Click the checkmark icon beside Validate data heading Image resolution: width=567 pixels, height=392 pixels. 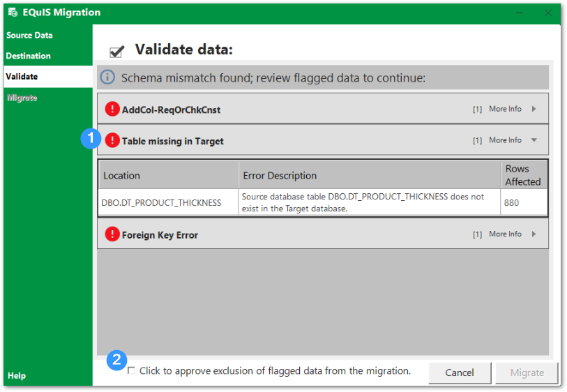[x=116, y=52]
